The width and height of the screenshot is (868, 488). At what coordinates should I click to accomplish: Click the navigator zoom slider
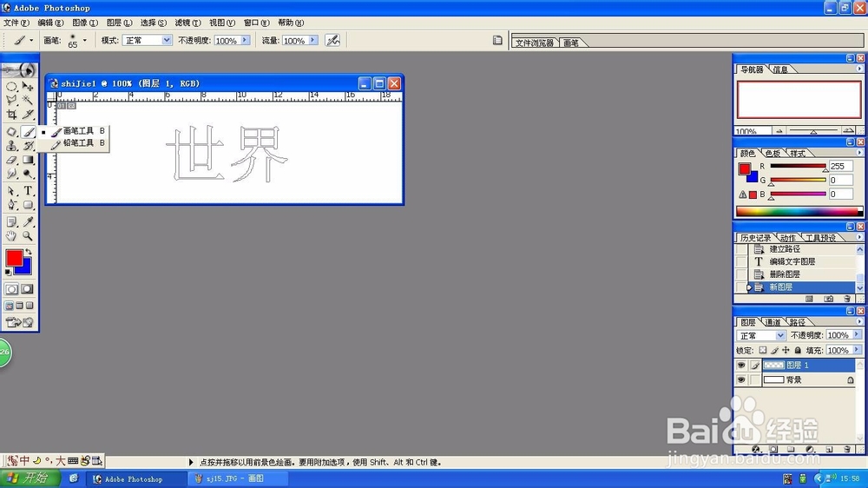pyautogui.click(x=813, y=131)
